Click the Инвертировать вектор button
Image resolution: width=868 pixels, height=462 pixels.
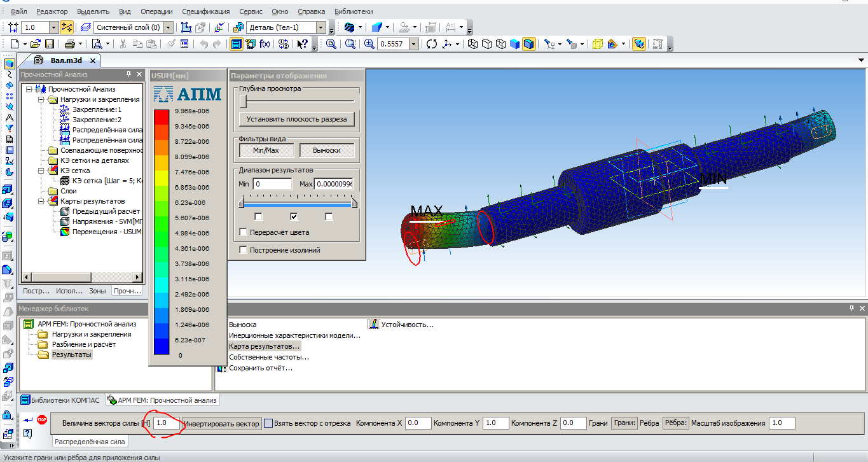(x=221, y=424)
